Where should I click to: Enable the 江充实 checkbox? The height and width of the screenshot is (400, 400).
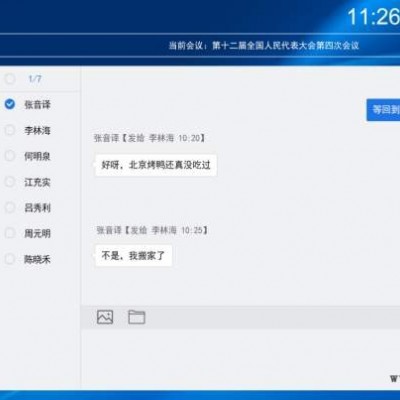[10, 182]
